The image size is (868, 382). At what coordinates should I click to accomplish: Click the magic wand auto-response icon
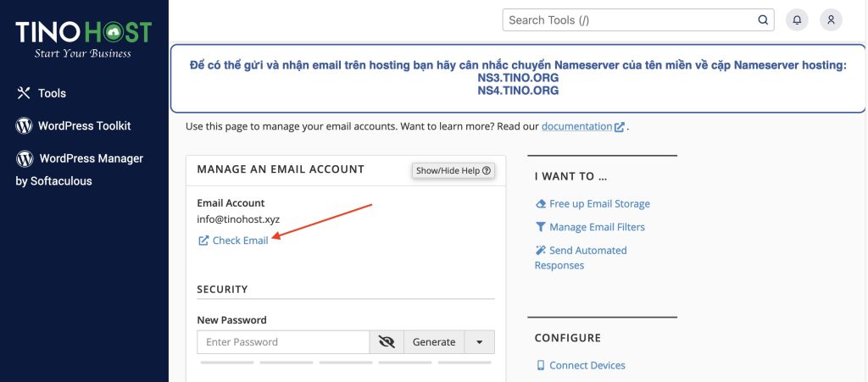540,251
